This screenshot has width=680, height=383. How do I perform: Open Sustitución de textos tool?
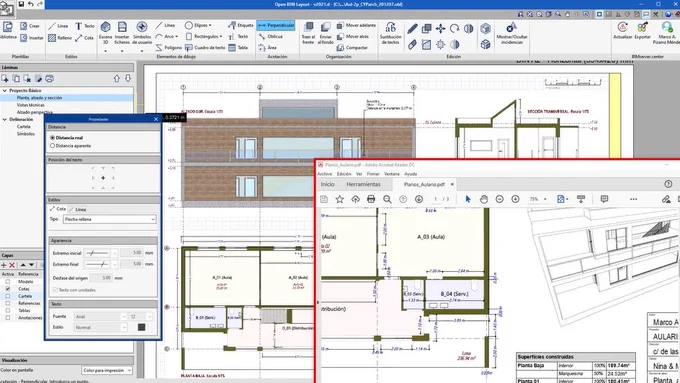click(x=390, y=33)
